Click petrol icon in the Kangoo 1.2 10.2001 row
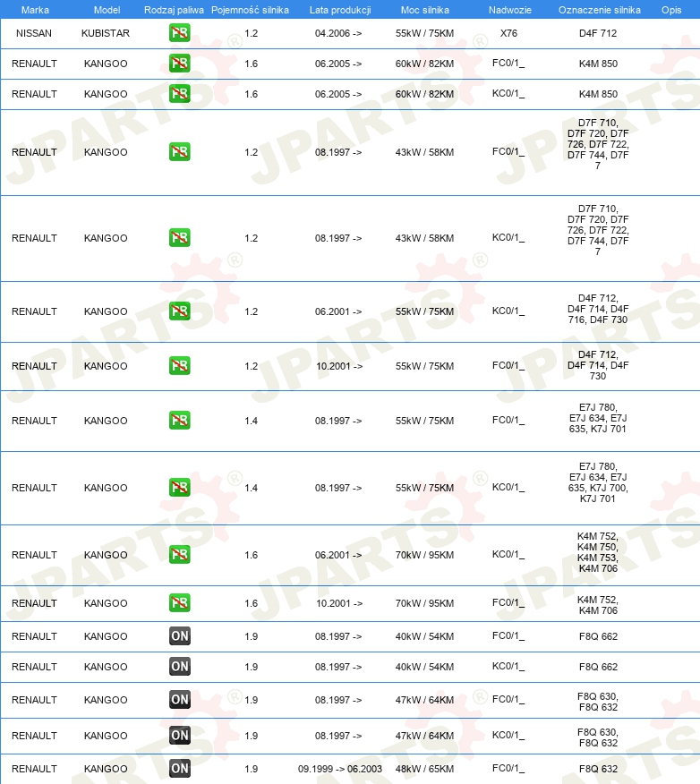This screenshot has width=700, height=784. 180,365
